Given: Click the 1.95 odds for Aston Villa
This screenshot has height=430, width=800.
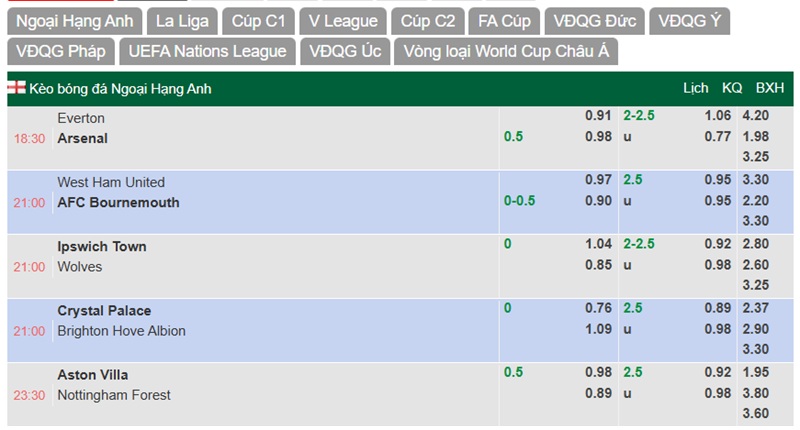Looking at the screenshot, I should point(756,372).
